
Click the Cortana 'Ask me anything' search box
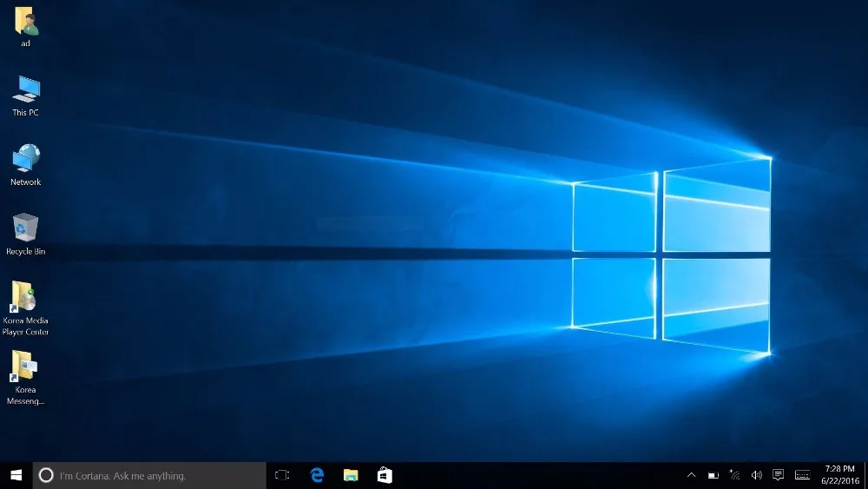[x=149, y=475]
